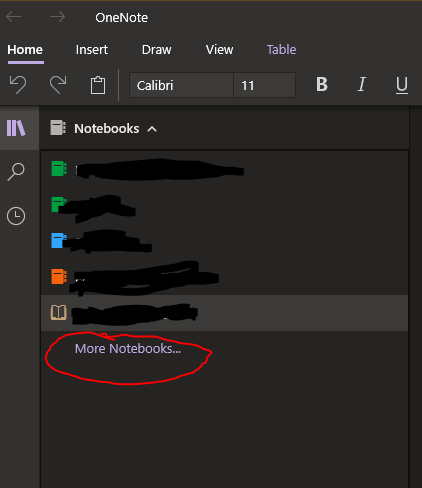
Task: Switch to the Draw tab
Action: pos(157,50)
